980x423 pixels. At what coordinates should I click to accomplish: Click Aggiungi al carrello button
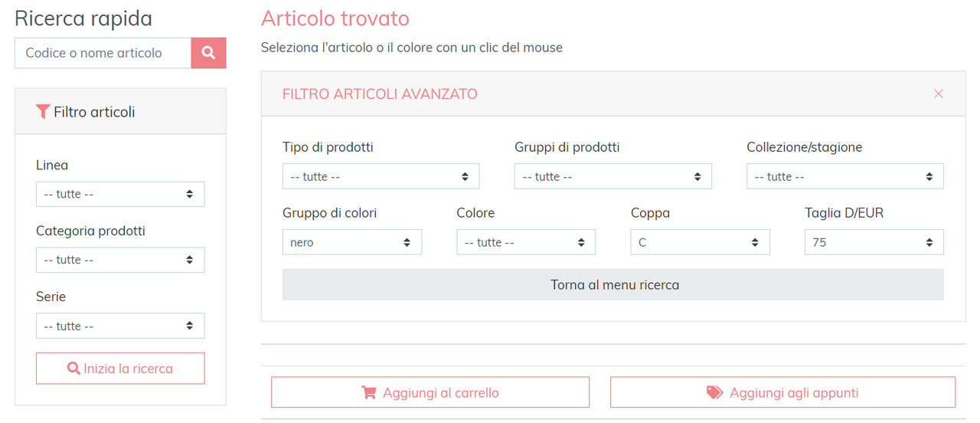click(x=430, y=392)
